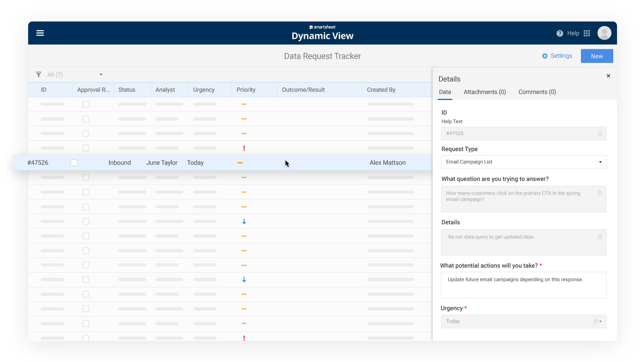Screen dimensions: 644x362
Task: Click the filter funnel icon
Action: [x=39, y=75]
